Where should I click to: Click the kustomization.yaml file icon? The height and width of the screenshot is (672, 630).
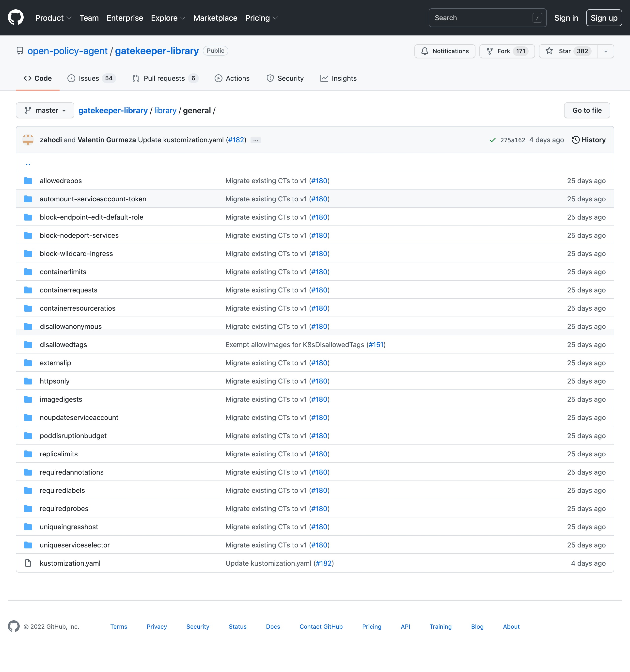[28, 563]
